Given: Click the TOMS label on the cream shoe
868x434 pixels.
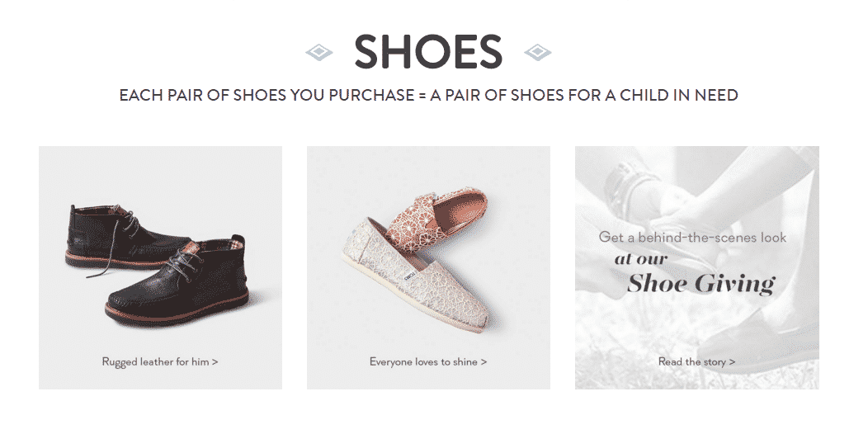Looking at the screenshot, I should click(409, 275).
